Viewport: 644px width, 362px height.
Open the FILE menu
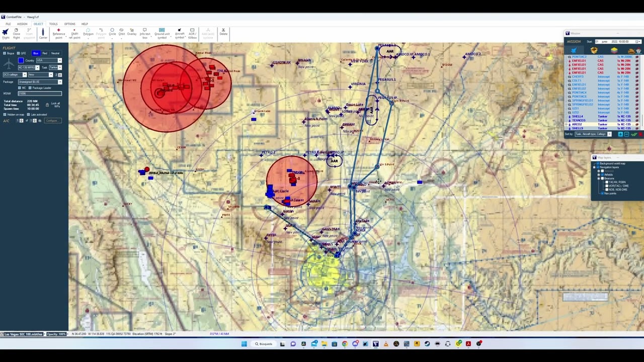coord(8,24)
